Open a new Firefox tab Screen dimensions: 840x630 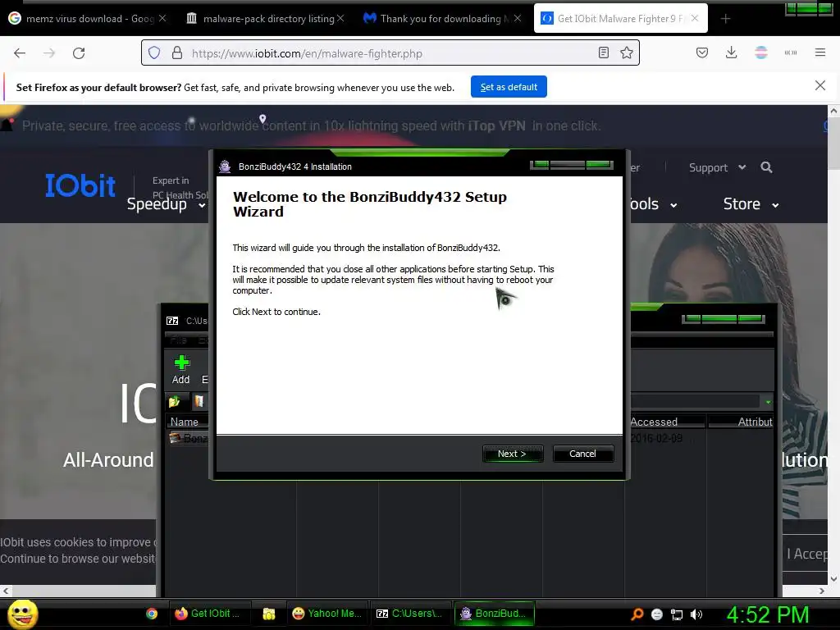(725, 19)
